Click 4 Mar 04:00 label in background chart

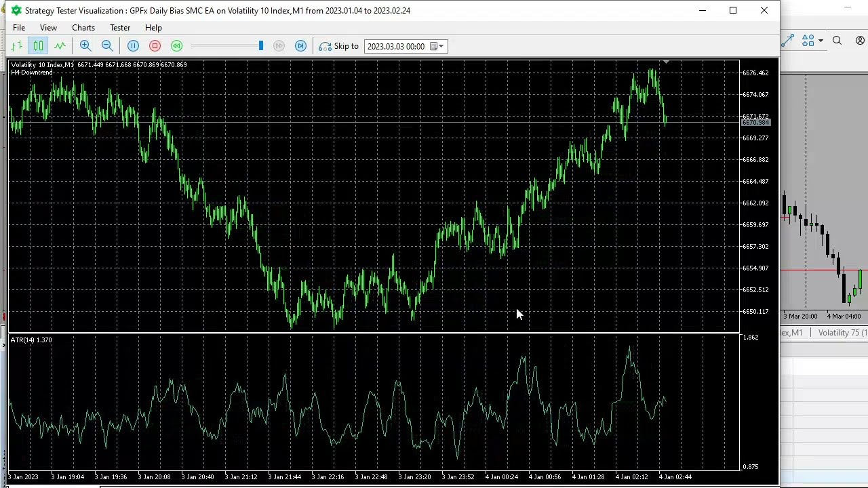point(844,317)
